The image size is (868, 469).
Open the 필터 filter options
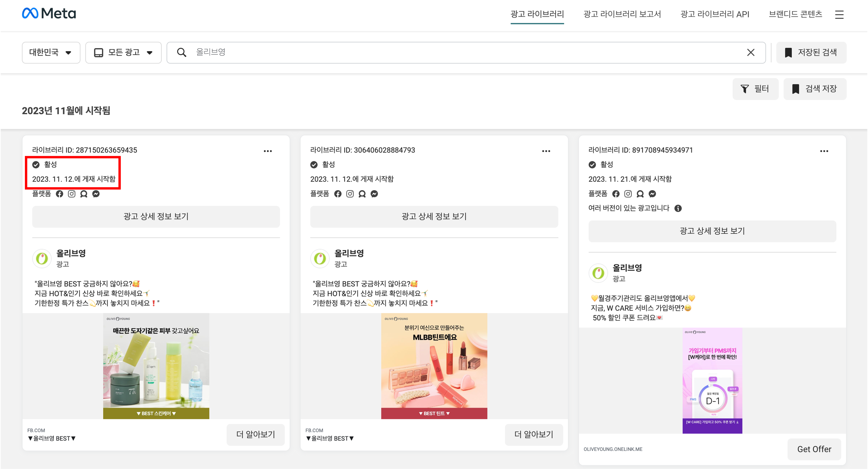755,89
